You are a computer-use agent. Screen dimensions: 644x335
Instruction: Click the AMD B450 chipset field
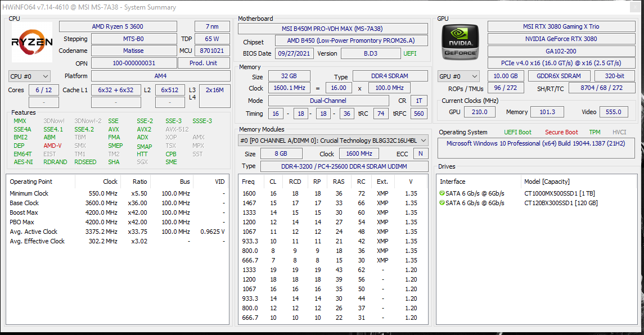pos(351,40)
